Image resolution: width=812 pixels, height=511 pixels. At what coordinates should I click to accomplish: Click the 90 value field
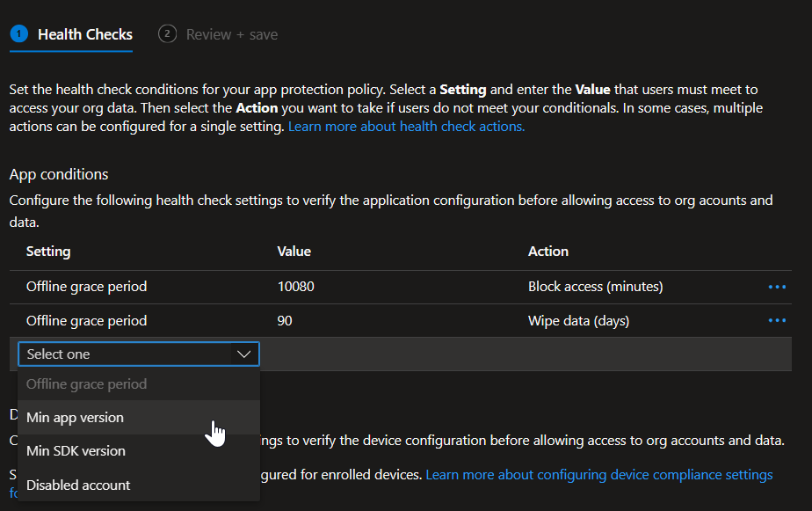(x=285, y=321)
